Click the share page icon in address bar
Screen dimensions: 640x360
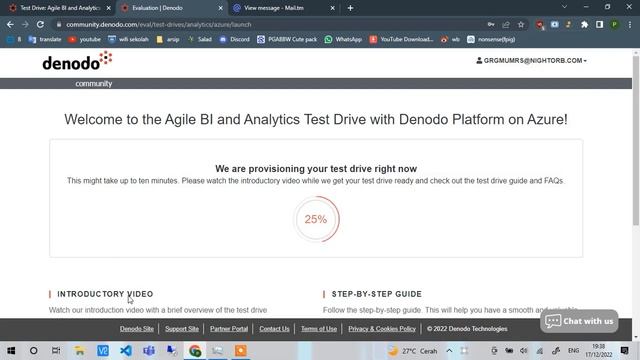point(506,24)
